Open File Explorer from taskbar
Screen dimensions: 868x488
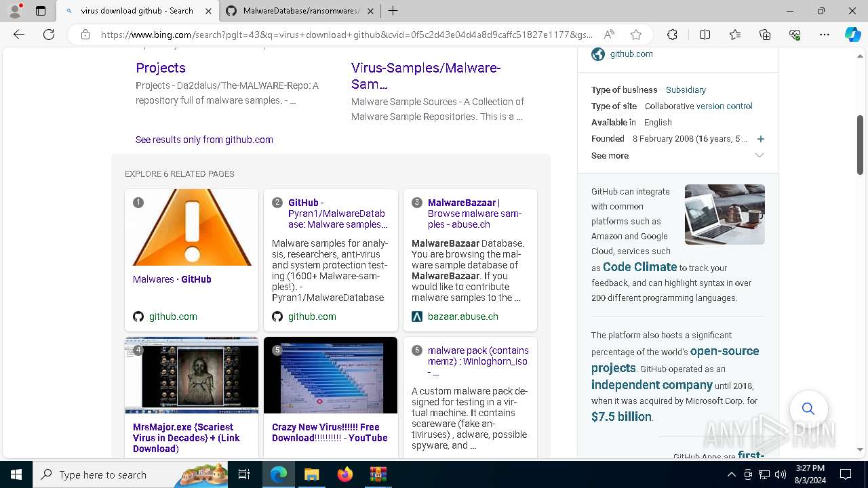(x=311, y=474)
